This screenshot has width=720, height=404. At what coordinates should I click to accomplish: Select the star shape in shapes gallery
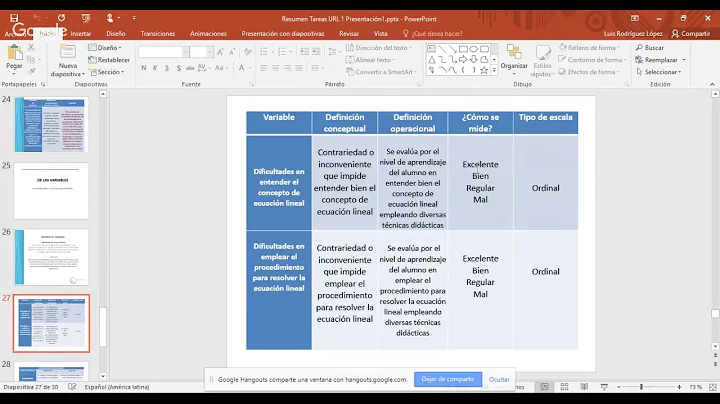point(484,70)
